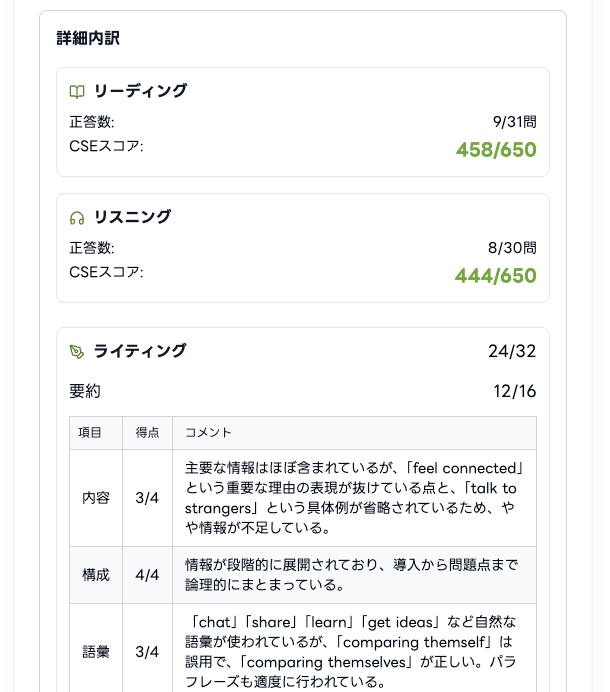Select the 詳細内訳 section heading
The width and height of the screenshot is (610, 692).
[89, 39]
